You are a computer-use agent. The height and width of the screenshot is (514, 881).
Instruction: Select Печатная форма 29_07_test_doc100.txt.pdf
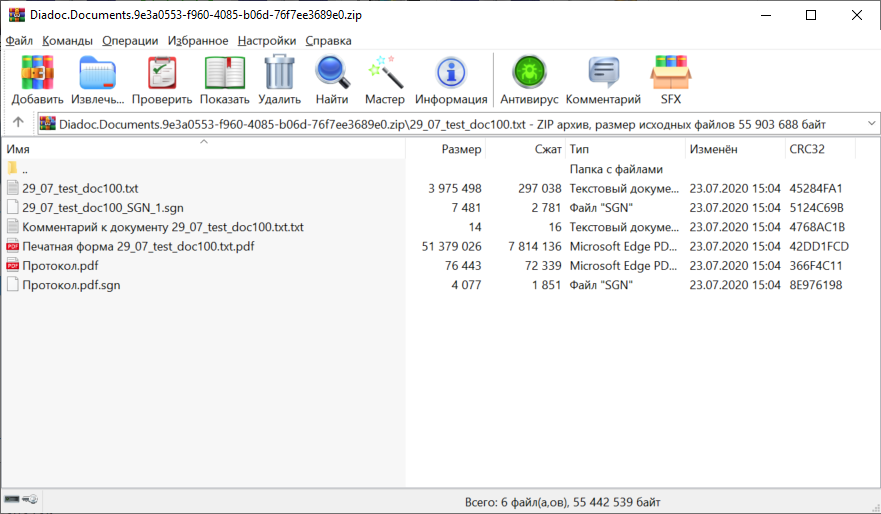point(138,246)
